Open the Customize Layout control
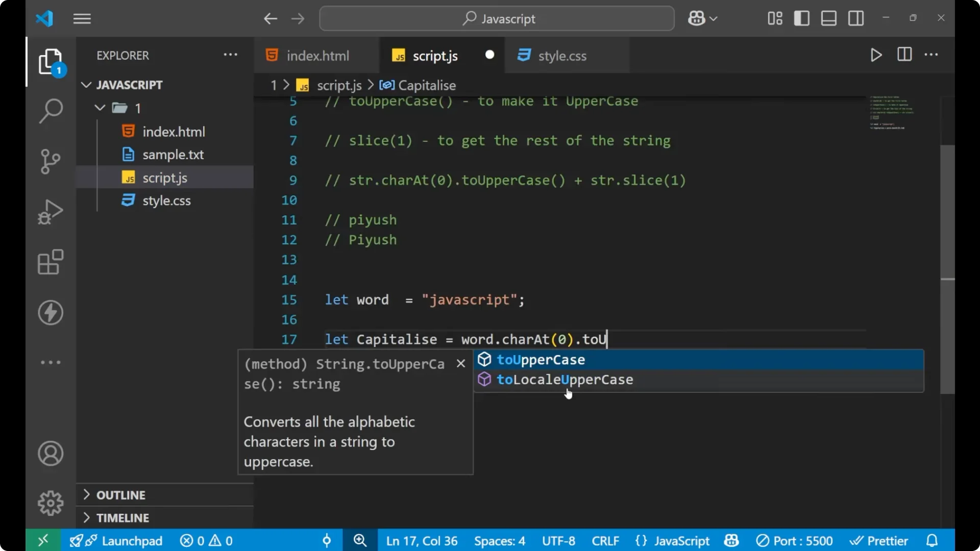This screenshot has width=980, height=551. (774, 18)
